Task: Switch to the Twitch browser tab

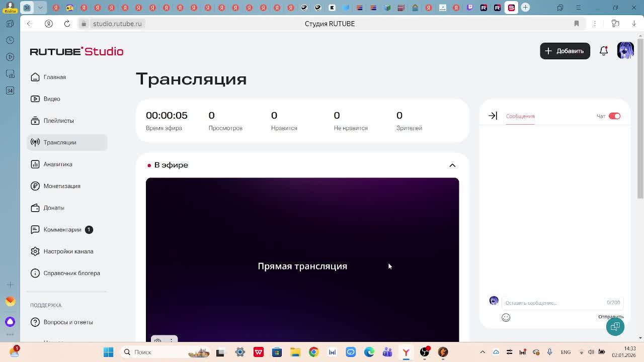Action: [470, 7]
